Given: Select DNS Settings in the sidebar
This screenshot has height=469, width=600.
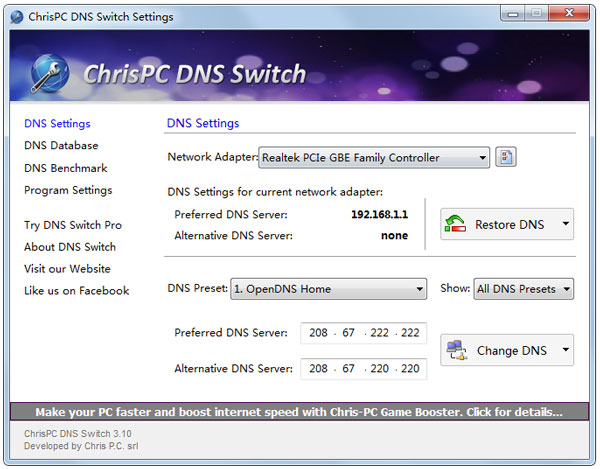Looking at the screenshot, I should [57, 124].
